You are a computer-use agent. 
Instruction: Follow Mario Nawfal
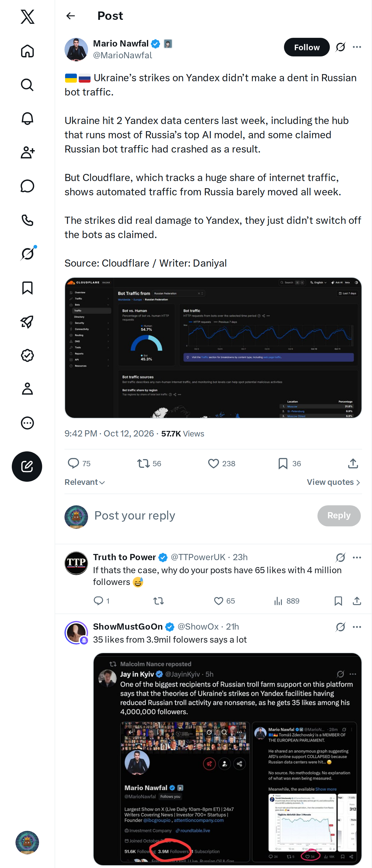[307, 47]
